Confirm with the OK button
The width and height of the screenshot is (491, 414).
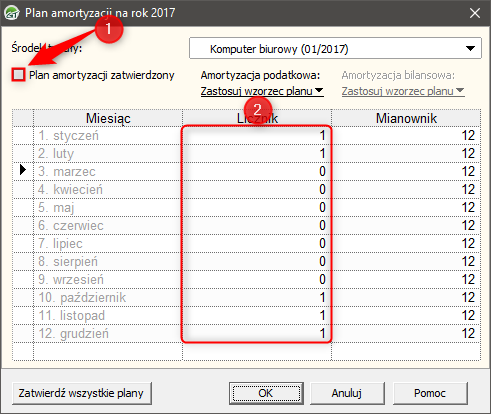[x=266, y=393]
